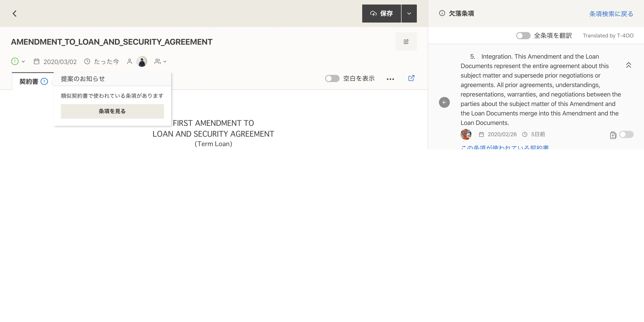Viewport: 644px width, 322px height.
Task: Open document in new window icon
Action: point(411,78)
